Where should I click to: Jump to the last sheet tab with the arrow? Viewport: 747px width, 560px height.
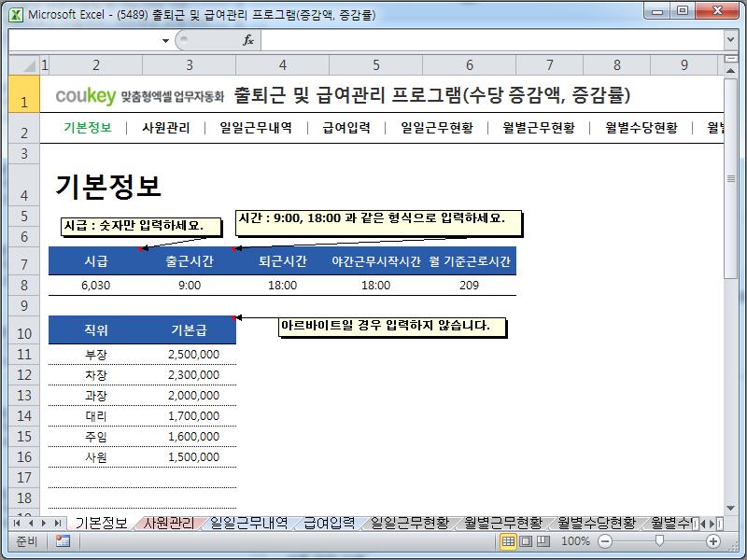(x=58, y=523)
